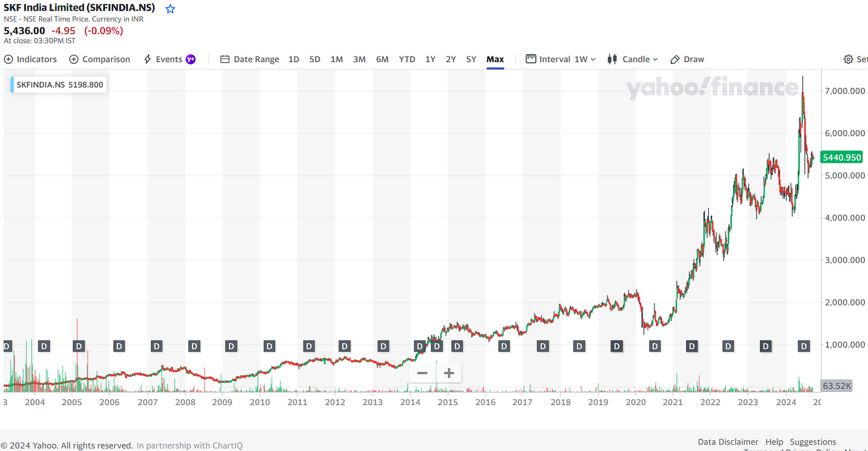Viewport: 868px width, 451px height.
Task: Select the Candle chart type icon
Action: (612, 59)
